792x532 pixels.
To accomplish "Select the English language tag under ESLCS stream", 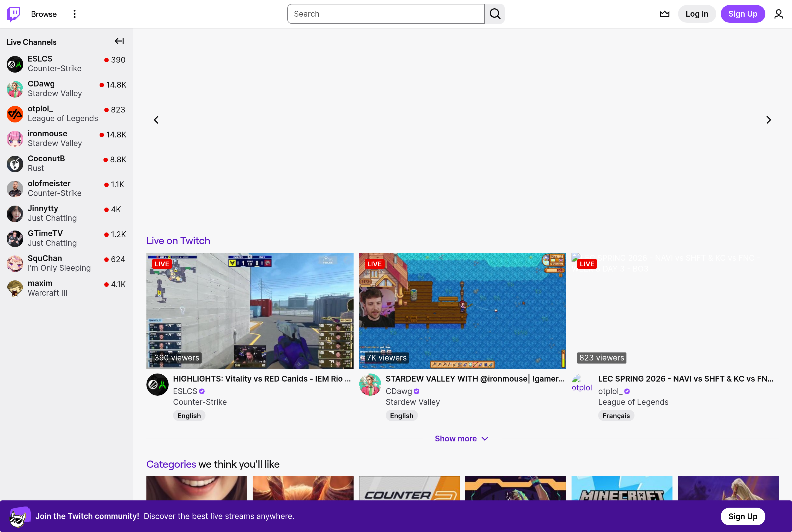I will 189,415.
